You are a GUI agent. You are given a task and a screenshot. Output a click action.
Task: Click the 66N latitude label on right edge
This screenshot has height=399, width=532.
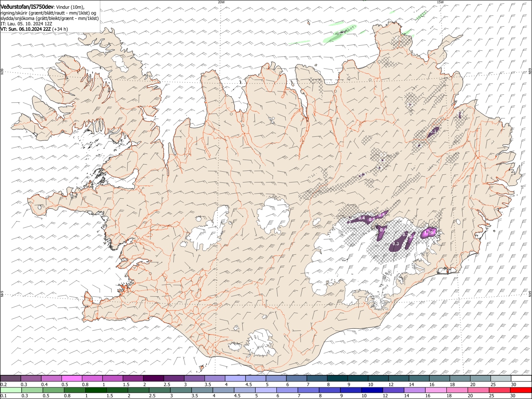pyautogui.click(x=530, y=71)
